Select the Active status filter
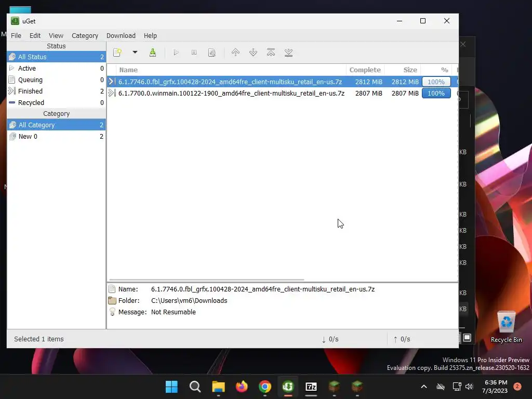This screenshot has width=532, height=399. coord(56,68)
